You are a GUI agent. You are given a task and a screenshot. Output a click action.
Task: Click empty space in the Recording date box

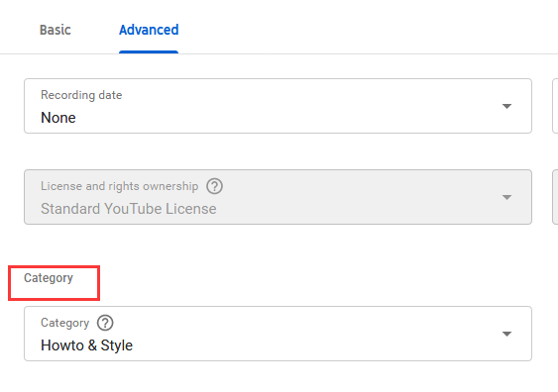302,107
